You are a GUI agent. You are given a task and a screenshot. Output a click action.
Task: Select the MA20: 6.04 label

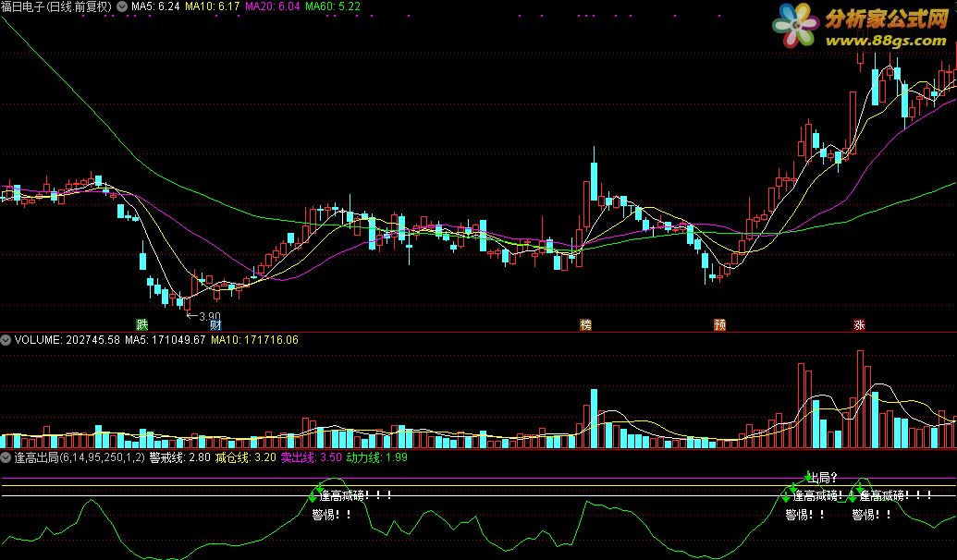tap(272, 6)
